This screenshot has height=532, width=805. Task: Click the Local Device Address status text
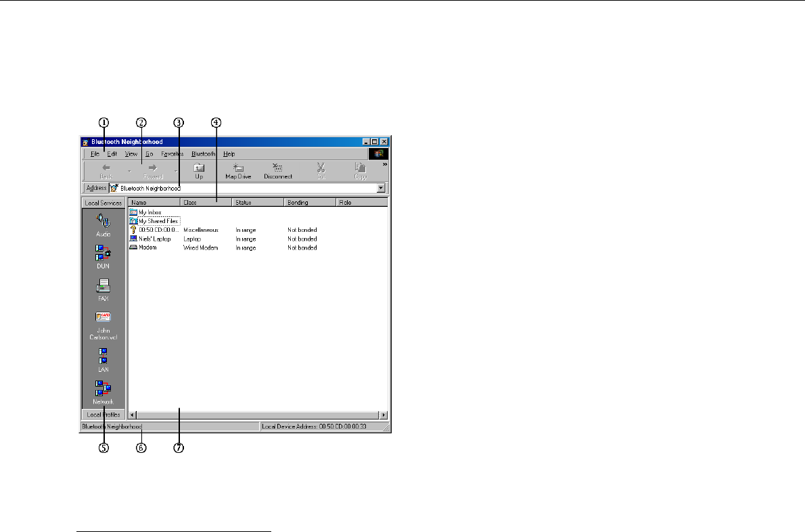coord(314,427)
